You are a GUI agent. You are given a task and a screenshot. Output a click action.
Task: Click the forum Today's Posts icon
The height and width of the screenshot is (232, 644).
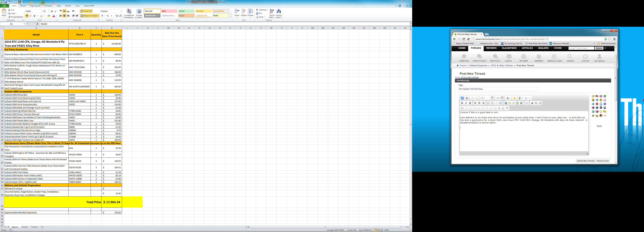(x=479, y=57)
